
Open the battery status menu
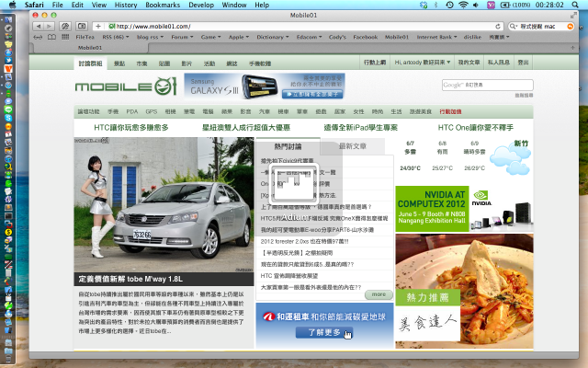(515, 5)
